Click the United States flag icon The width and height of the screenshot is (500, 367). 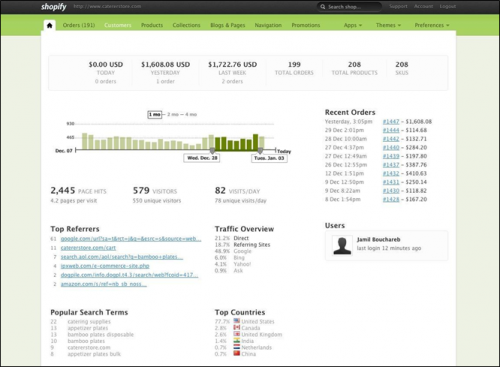[x=237, y=321]
